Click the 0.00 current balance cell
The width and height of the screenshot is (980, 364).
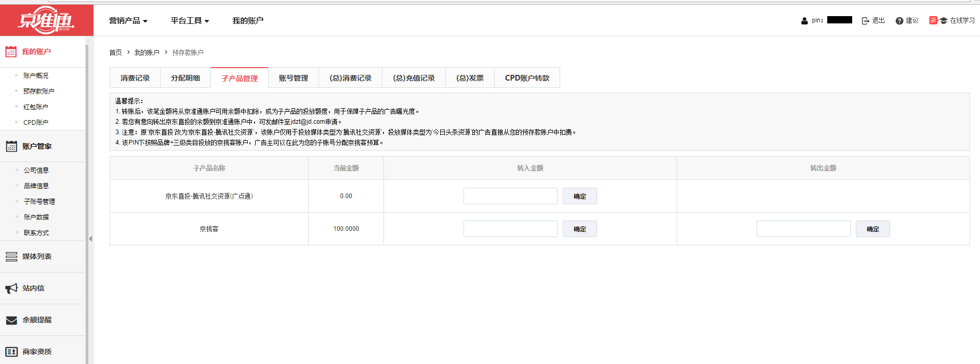[x=346, y=196]
